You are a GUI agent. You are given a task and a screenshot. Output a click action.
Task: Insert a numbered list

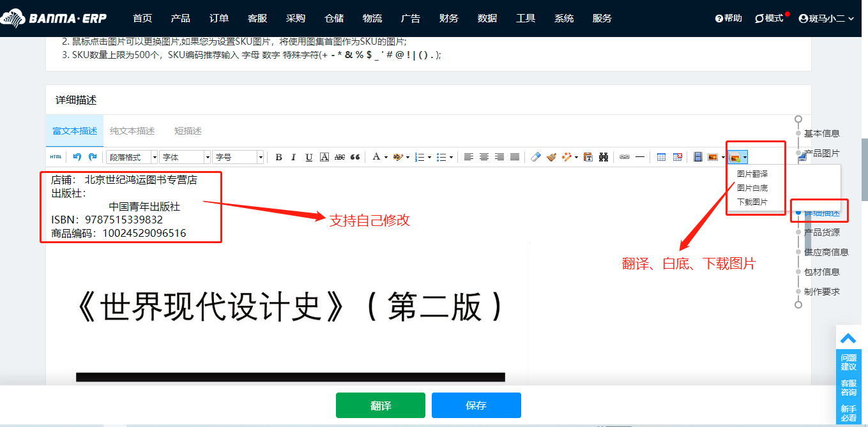pos(419,157)
